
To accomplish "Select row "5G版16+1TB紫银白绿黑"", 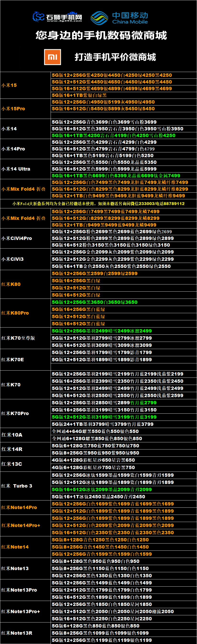I will 124,95.
